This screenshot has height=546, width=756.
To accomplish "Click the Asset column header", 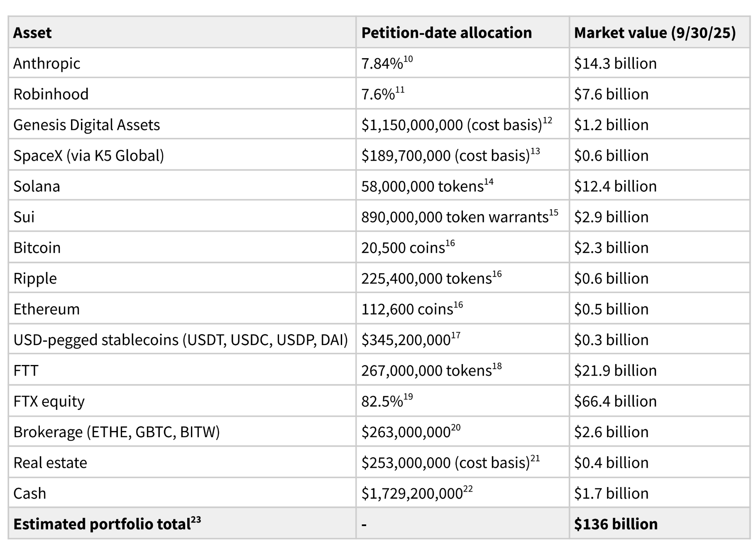I will (x=32, y=33).
